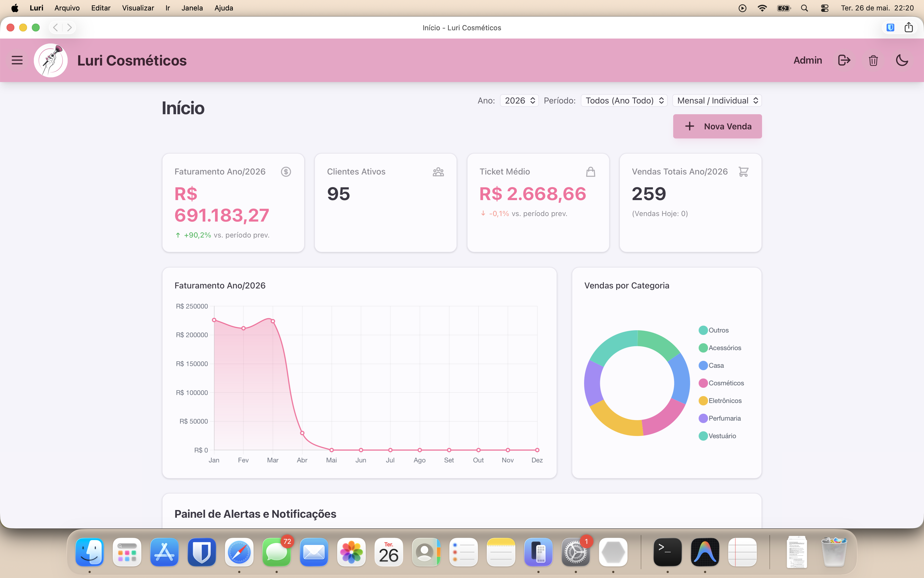Click the Jan data point on chart
The width and height of the screenshot is (924, 578).
tap(214, 320)
